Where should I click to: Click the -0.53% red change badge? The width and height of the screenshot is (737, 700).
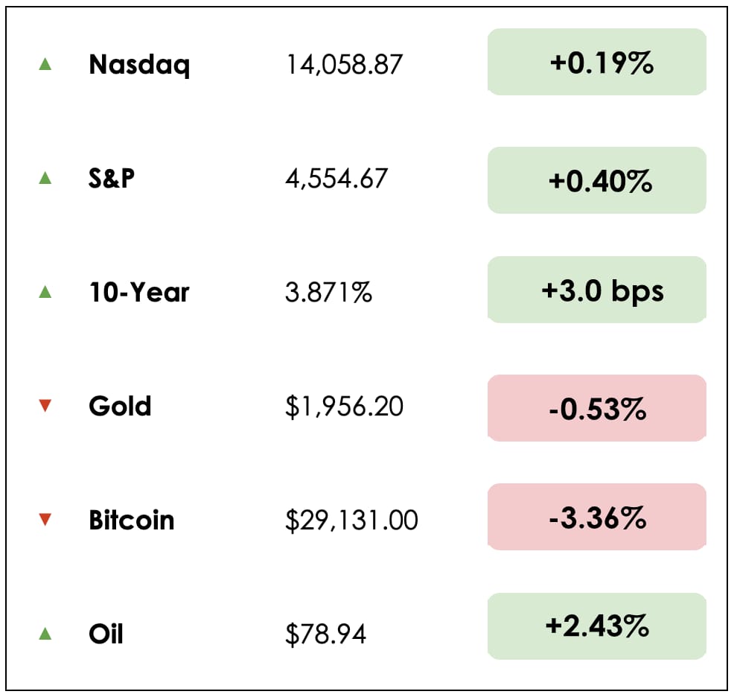point(597,408)
